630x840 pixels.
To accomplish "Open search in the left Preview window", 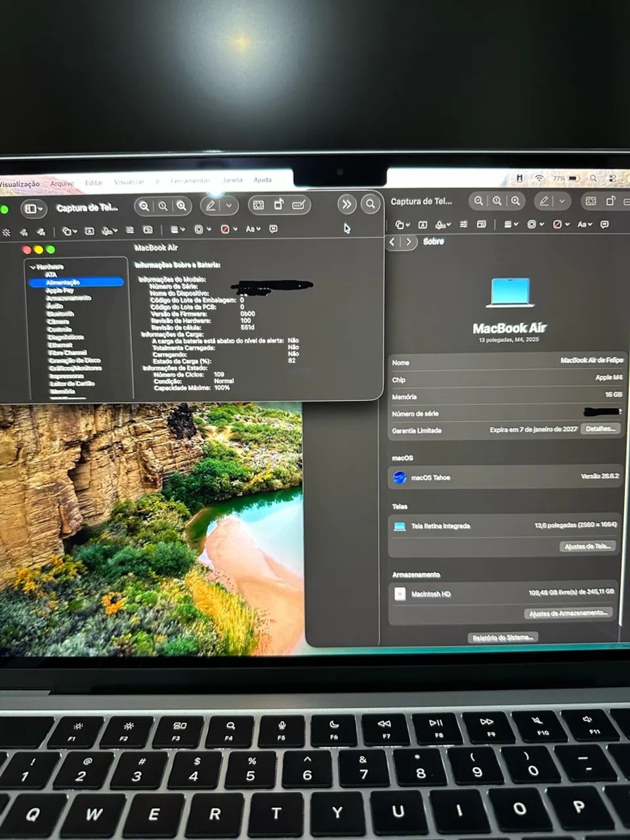I will (x=370, y=204).
